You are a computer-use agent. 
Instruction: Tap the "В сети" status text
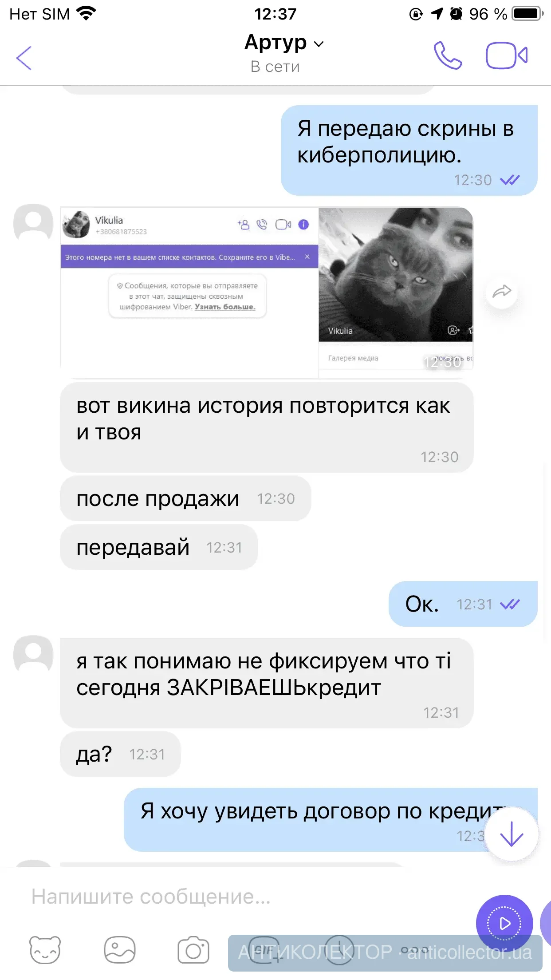[275, 67]
